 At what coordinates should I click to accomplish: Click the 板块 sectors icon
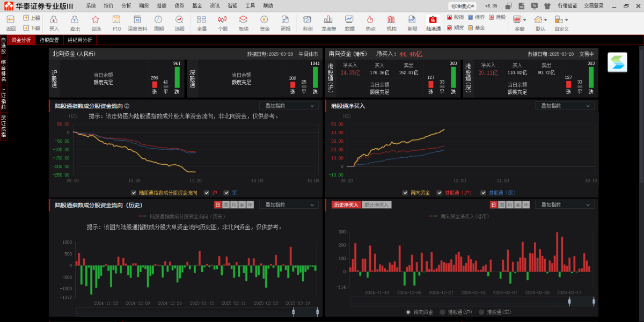pyautogui.click(x=243, y=22)
